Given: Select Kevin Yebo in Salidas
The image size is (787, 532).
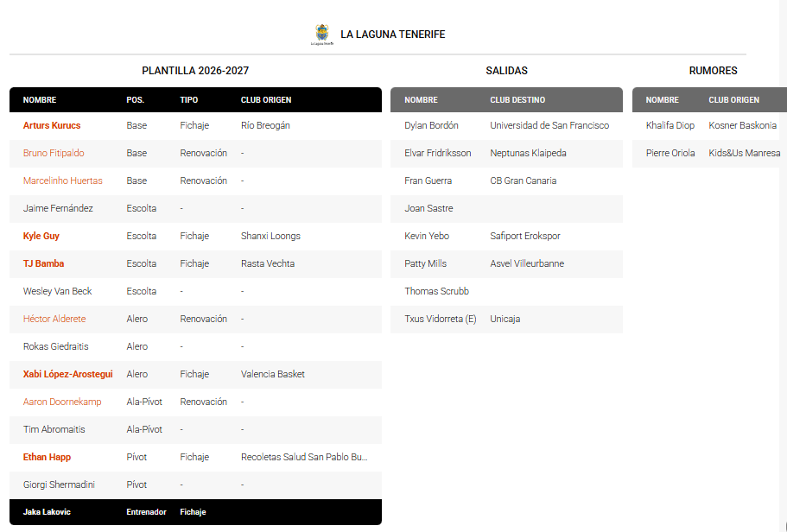Looking at the screenshot, I should click(427, 236).
